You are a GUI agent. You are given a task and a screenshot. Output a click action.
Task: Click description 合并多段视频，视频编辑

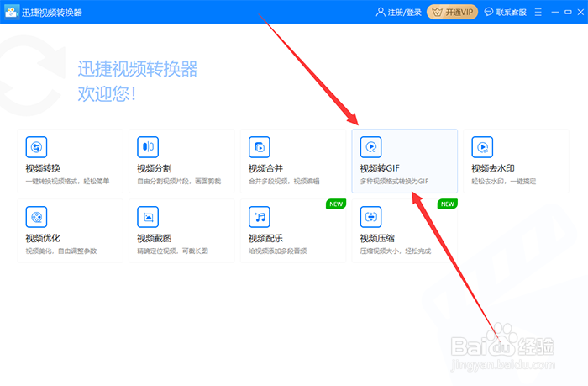[284, 182]
